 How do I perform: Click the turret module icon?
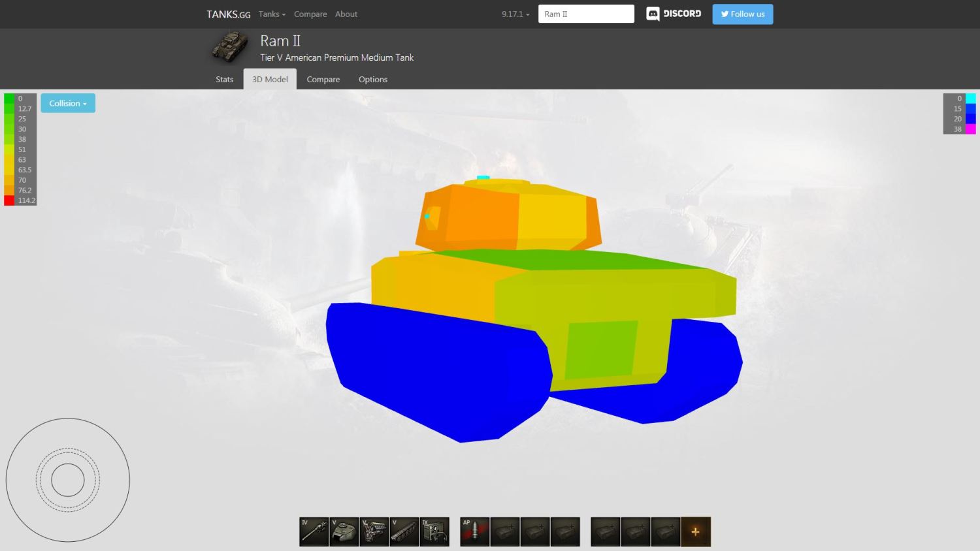344,531
